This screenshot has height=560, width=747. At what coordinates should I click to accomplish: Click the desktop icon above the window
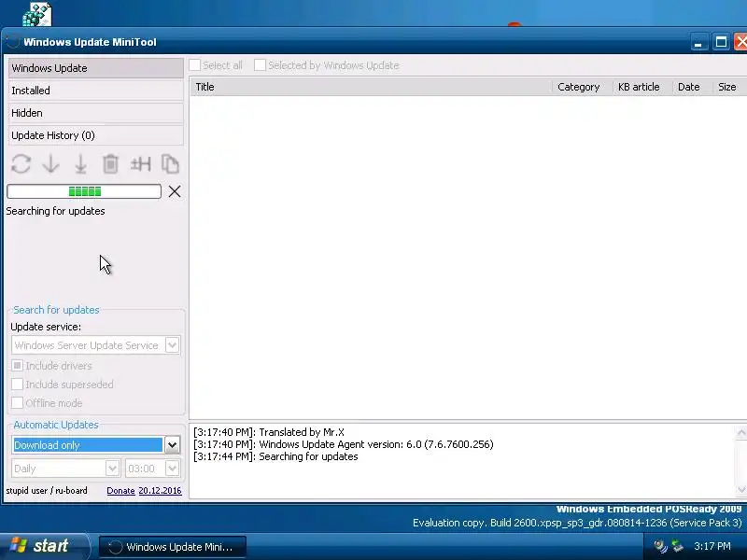pos(37,13)
